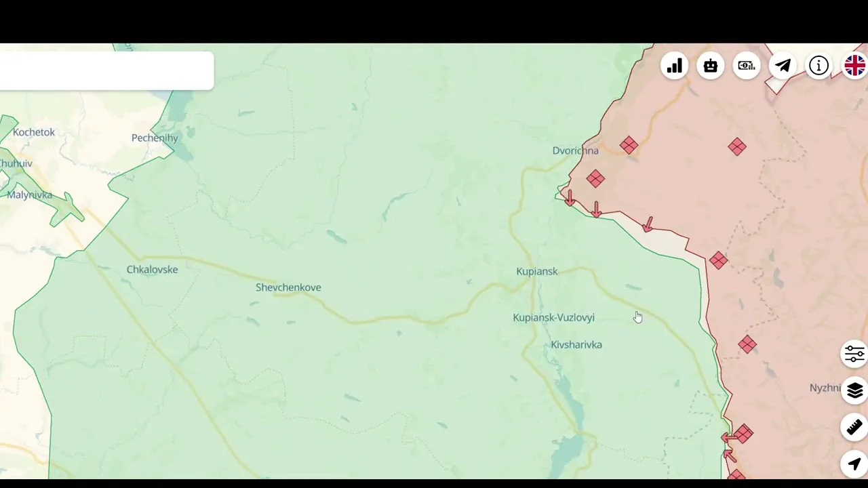The height and width of the screenshot is (488, 868).
Task: Click the Kupiansk-Vuzlovyi label
Action: 554,317
